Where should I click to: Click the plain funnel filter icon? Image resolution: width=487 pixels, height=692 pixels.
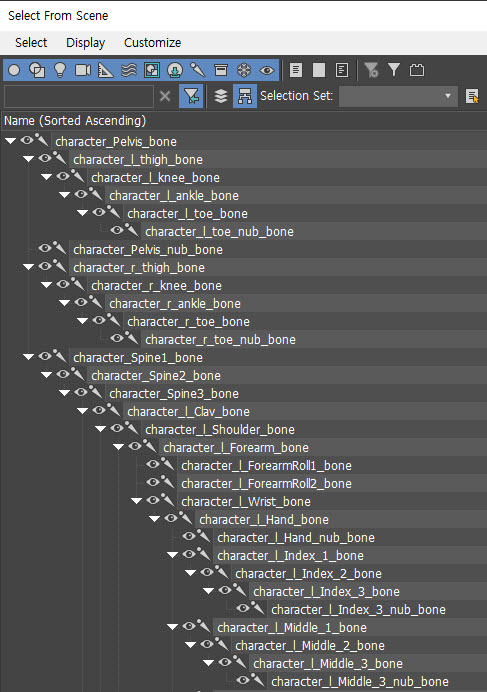click(x=394, y=70)
